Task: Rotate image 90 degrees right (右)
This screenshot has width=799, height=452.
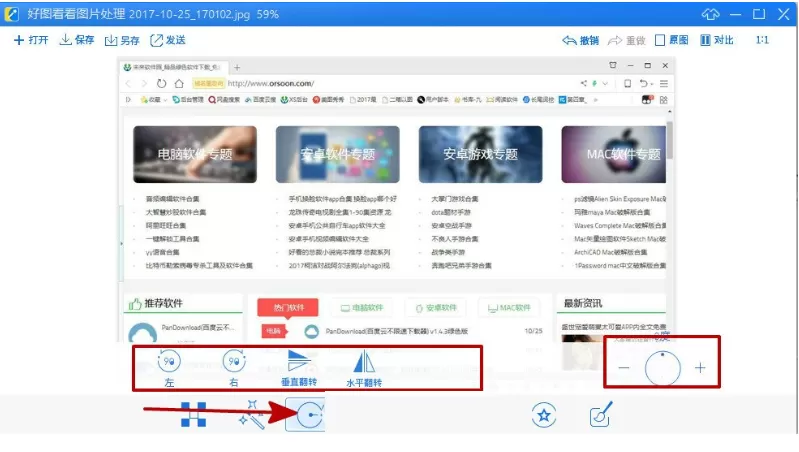Action: tap(234, 368)
